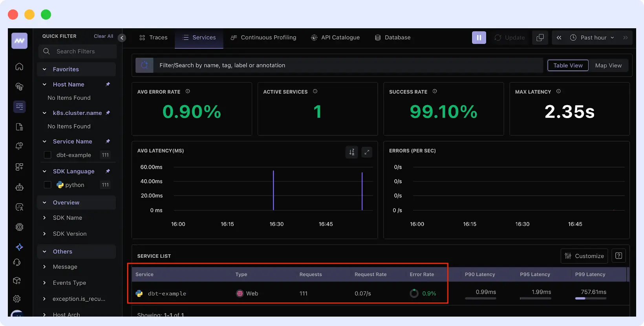Show info for Avg Error Rate

(x=188, y=91)
